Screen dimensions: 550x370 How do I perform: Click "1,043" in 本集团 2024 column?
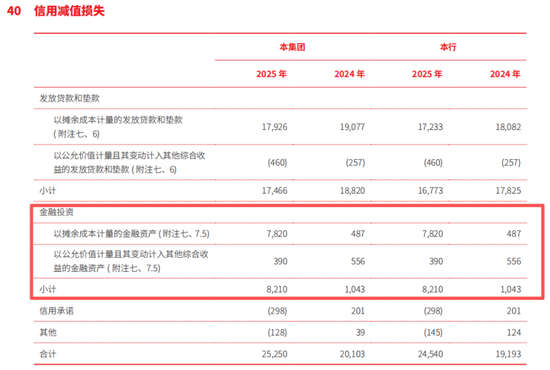[x=355, y=289]
